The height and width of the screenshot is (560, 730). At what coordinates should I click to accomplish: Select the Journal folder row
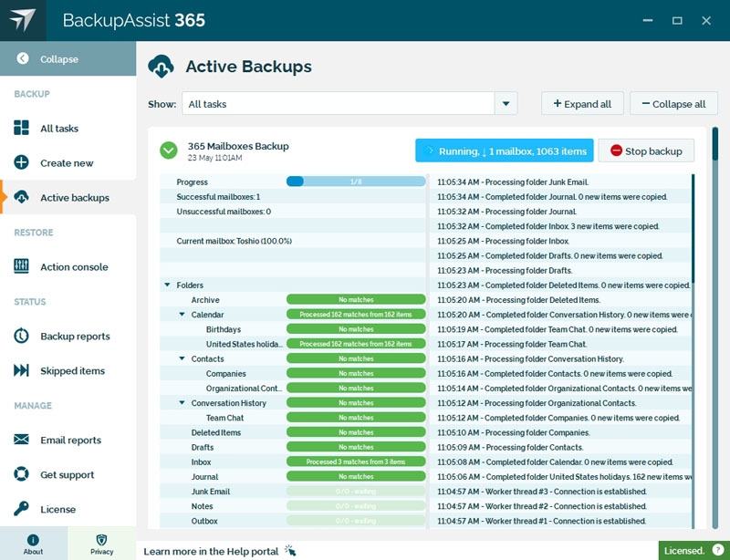pyautogui.click(x=292, y=477)
